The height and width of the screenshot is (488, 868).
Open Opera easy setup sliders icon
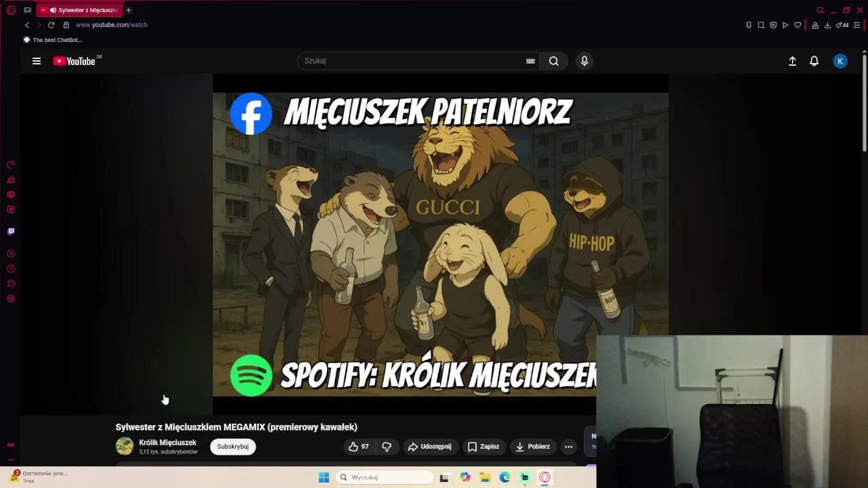pos(856,25)
